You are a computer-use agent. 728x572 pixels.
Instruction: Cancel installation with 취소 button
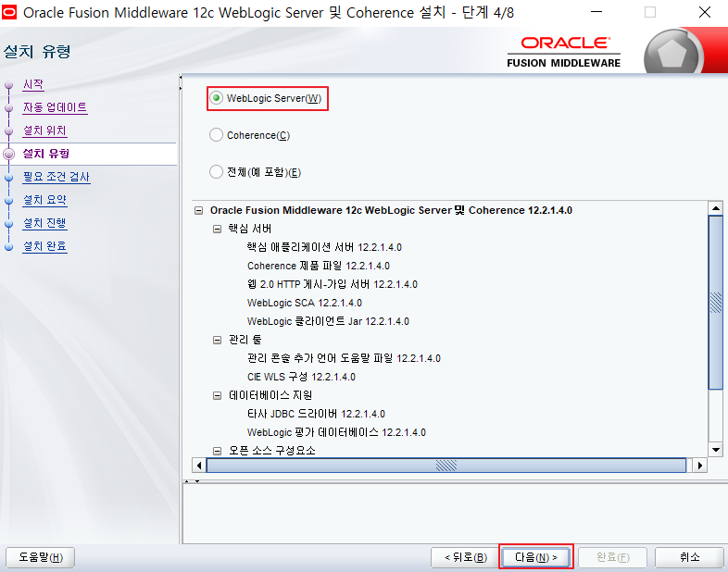689,557
